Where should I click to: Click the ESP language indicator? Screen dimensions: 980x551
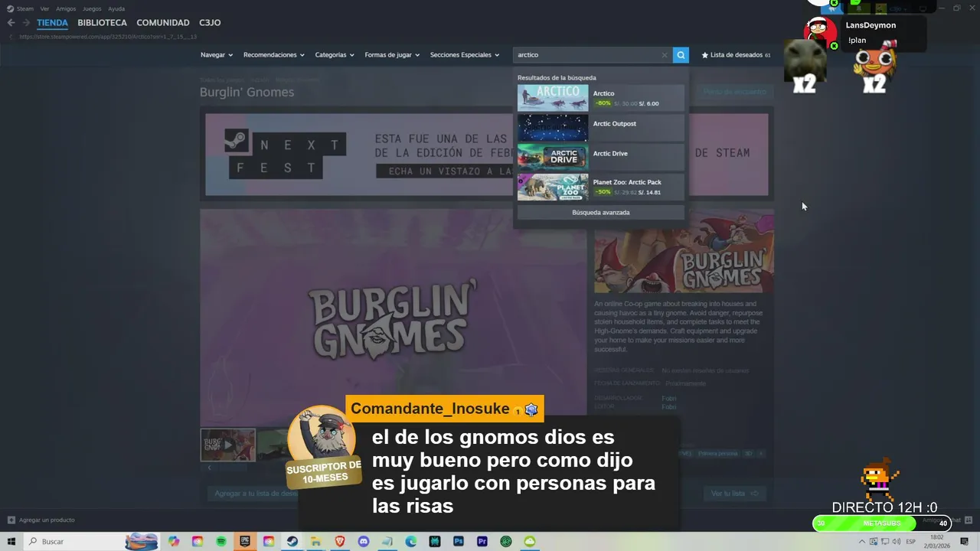pyautogui.click(x=911, y=542)
